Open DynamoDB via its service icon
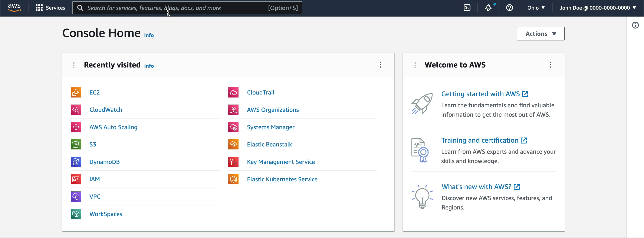This screenshot has width=644, height=238. (x=76, y=162)
